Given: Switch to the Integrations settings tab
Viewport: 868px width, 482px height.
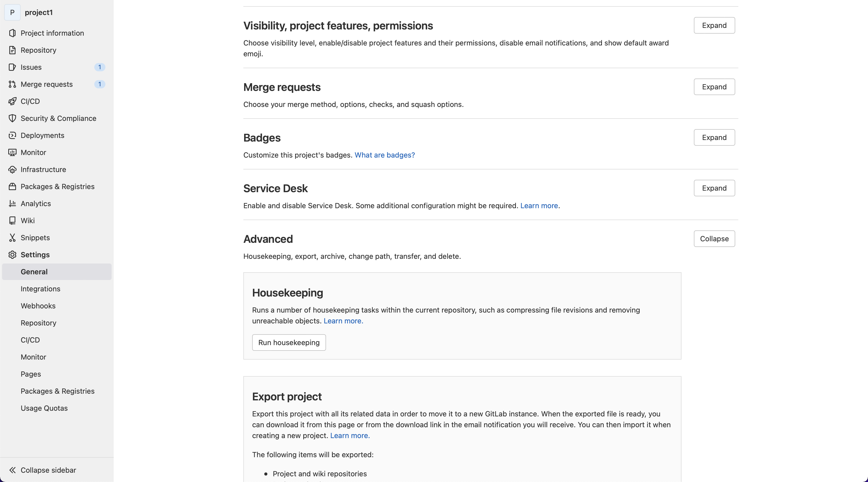Looking at the screenshot, I should pyautogui.click(x=41, y=289).
